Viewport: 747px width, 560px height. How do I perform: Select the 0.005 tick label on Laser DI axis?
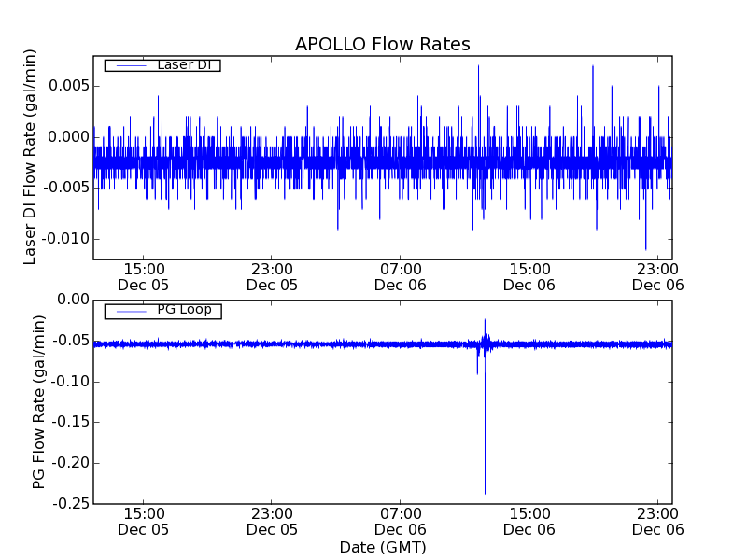pos(69,86)
